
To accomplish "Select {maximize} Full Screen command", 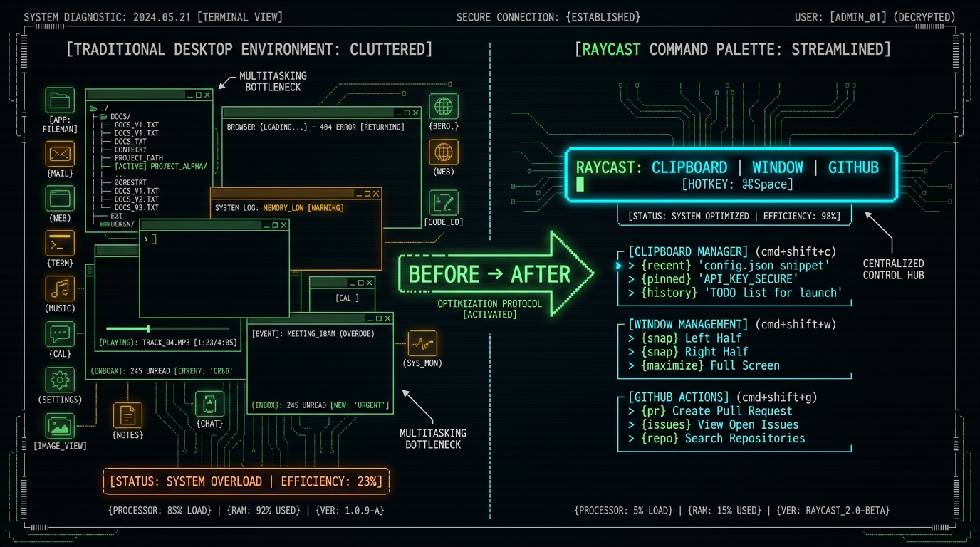I will (x=704, y=365).
